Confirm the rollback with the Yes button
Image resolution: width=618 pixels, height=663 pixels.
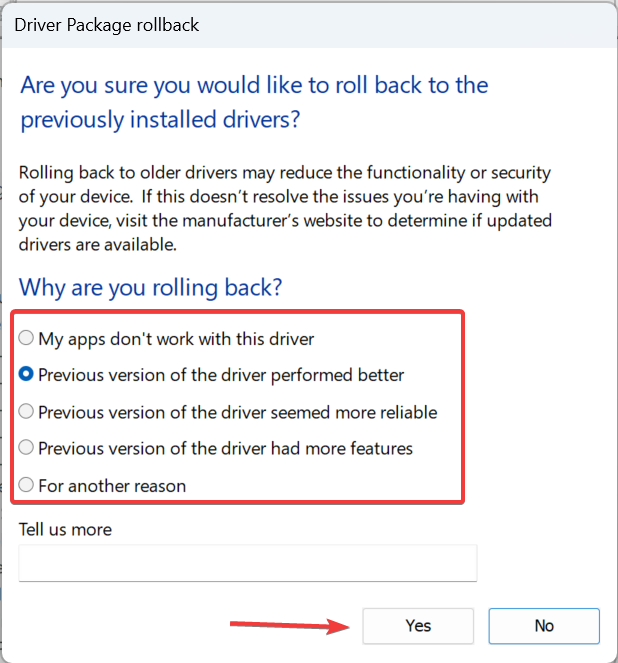coord(418,626)
